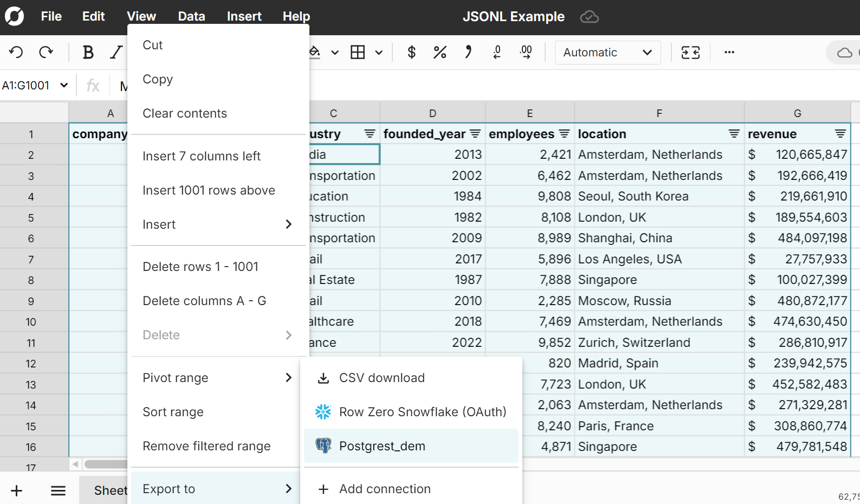Toggle filter on employees column header
This screenshot has height=504, width=860.
564,134
